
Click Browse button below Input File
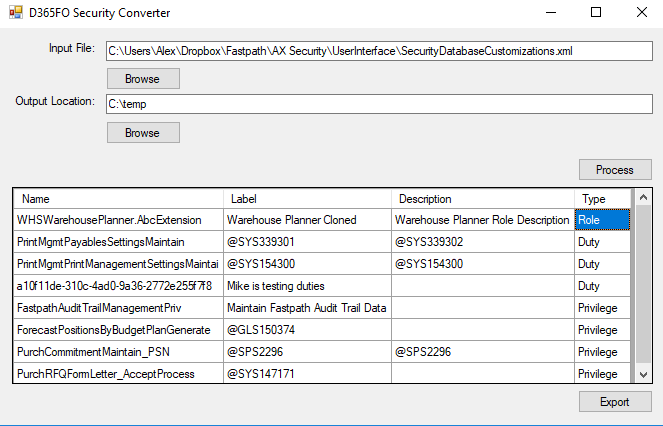click(143, 79)
